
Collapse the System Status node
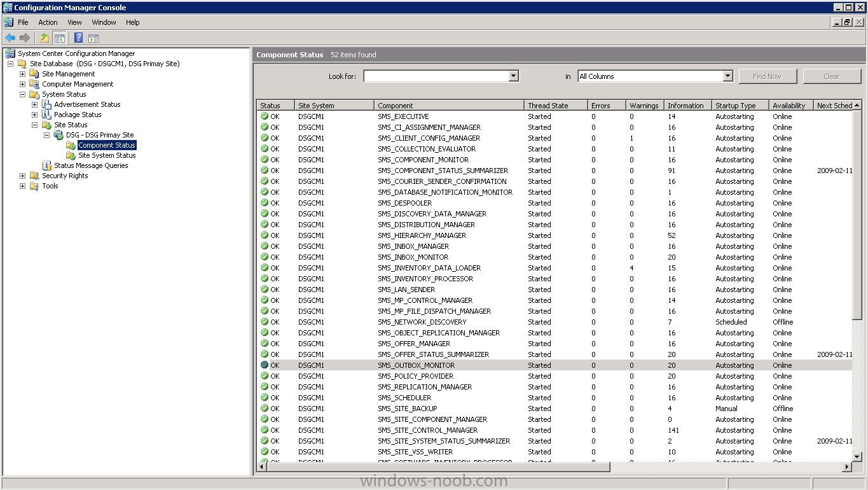pyautogui.click(x=22, y=94)
